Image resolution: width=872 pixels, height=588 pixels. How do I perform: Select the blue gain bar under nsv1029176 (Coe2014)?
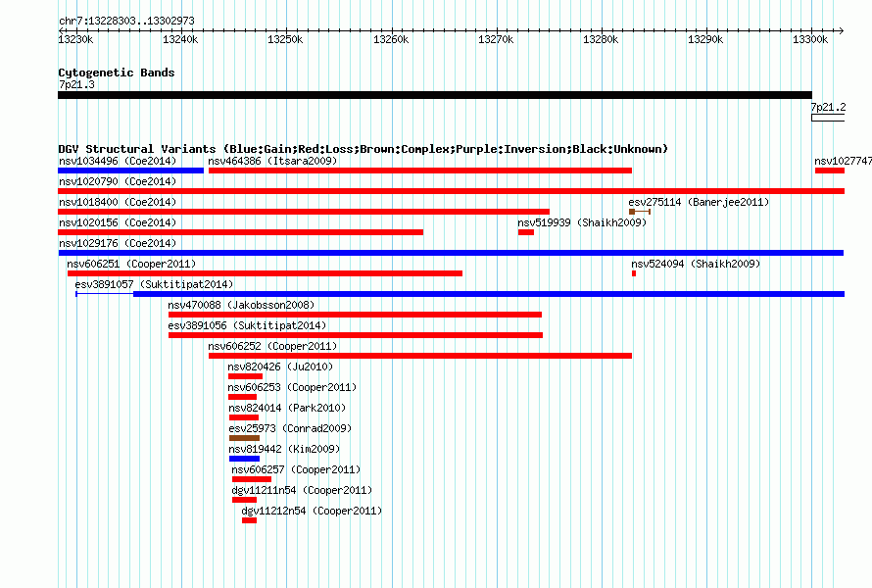pos(451,253)
